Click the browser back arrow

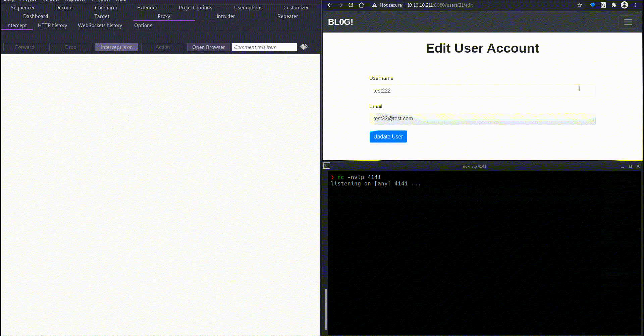click(330, 5)
